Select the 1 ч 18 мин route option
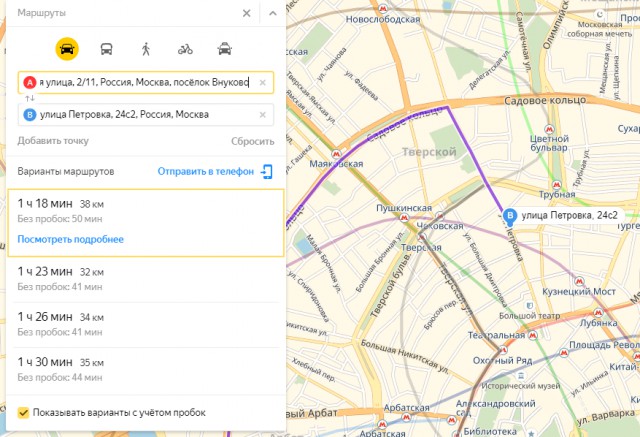This screenshot has height=437, width=640. [146, 223]
